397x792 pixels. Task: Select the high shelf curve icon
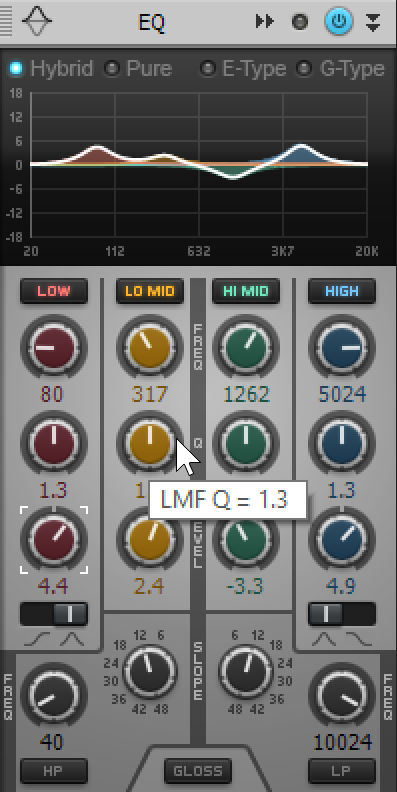[360, 640]
